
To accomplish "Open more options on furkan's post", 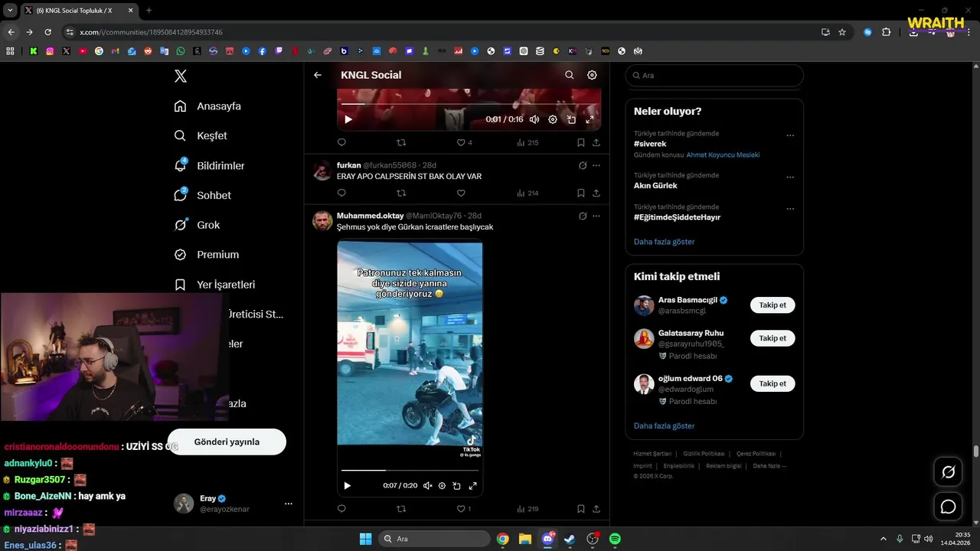I will pos(596,165).
